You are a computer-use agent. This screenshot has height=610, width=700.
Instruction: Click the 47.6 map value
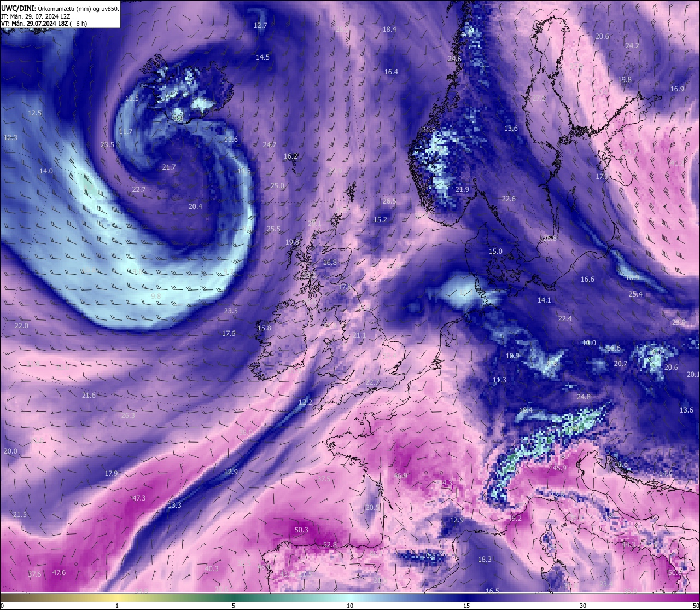click(59, 572)
